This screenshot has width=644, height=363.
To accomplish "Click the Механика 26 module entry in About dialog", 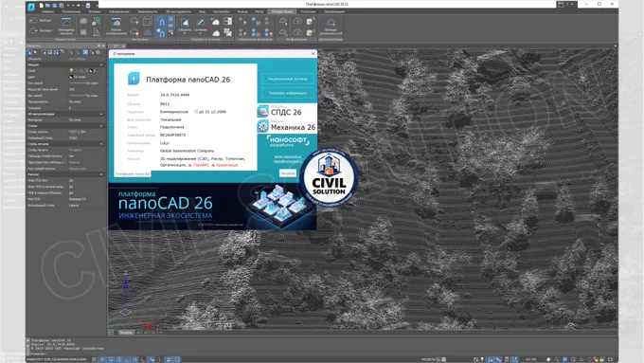I will point(287,126).
